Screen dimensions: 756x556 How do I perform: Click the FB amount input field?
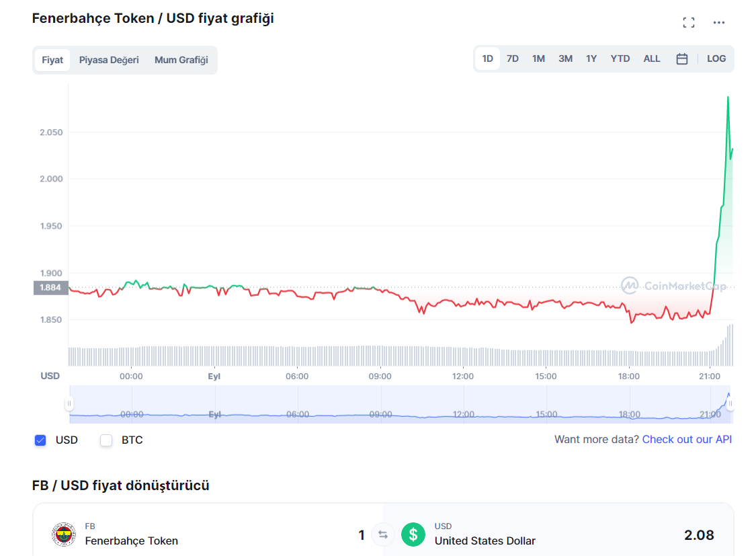(336, 535)
